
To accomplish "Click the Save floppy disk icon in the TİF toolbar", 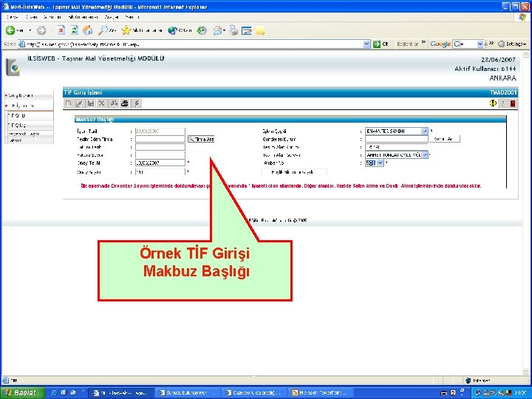I will click(x=91, y=103).
